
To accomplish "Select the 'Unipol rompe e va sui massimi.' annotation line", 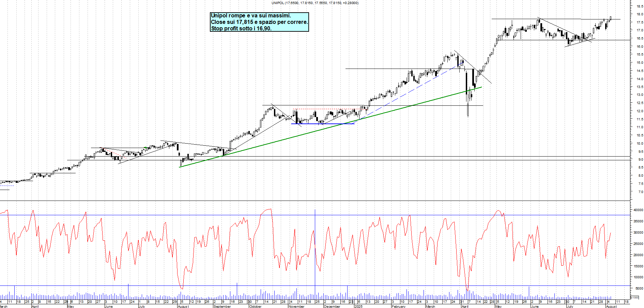I will [x=251, y=16].
